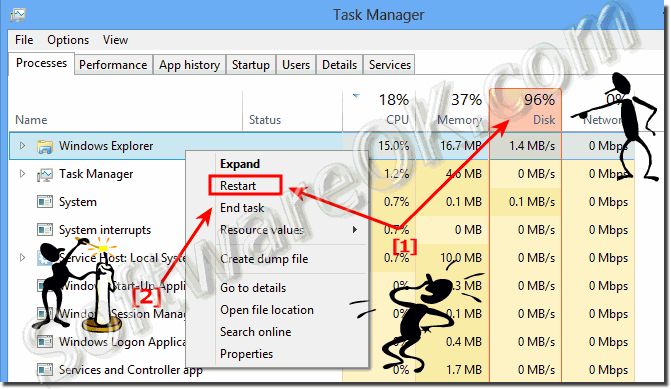The width and height of the screenshot is (671, 389).
Task: Sort processes by the Name column
Action: click(x=31, y=120)
